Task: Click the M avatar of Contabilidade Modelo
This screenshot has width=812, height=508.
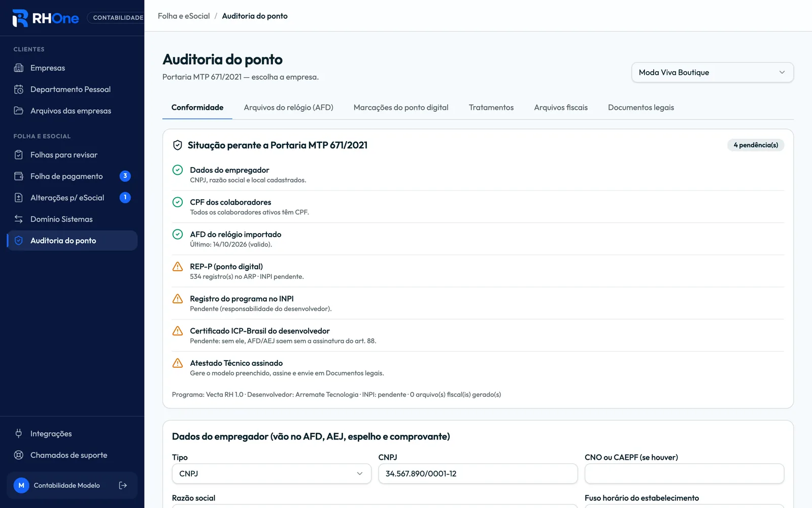Action: [21, 486]
